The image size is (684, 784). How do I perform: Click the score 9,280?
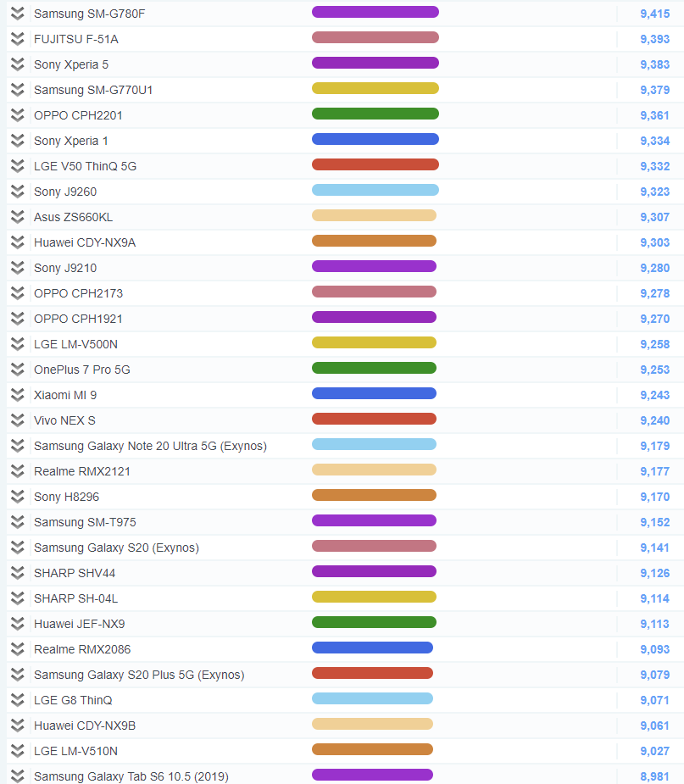pyautogui.click(x=655, y=268)
